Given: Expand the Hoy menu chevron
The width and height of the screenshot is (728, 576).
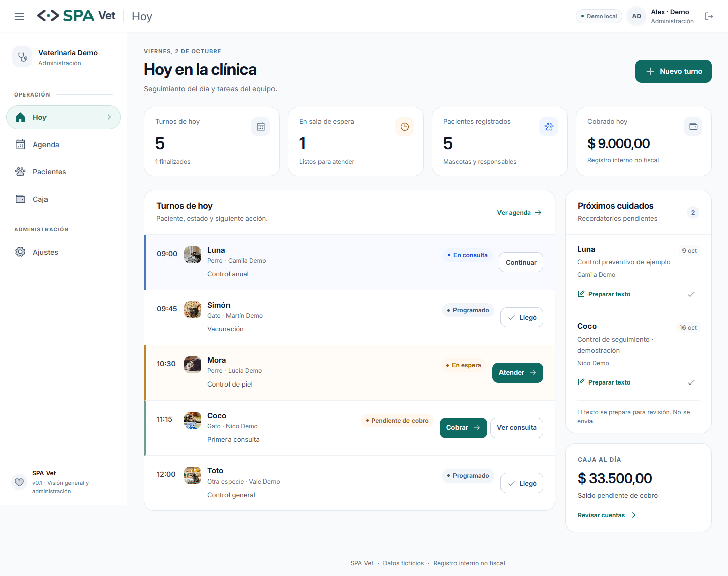Looking at the screenshot, I should [x=109, y=117].
